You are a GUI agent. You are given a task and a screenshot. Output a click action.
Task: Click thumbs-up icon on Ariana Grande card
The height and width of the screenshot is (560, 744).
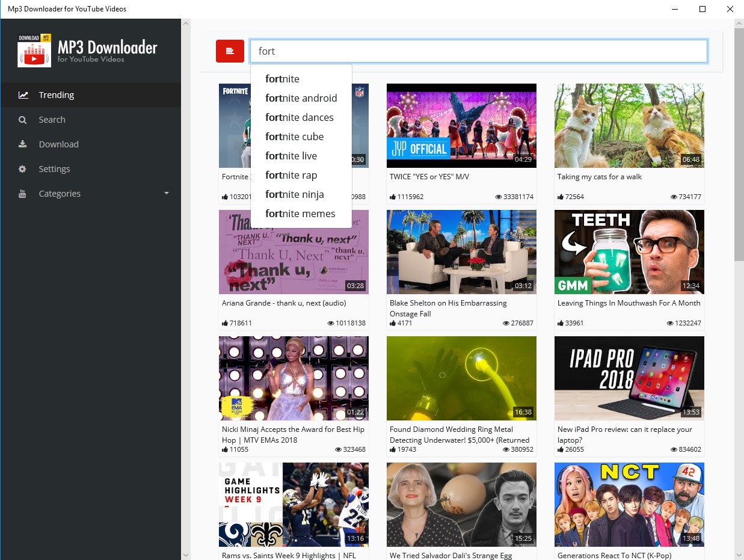point(225,323)
